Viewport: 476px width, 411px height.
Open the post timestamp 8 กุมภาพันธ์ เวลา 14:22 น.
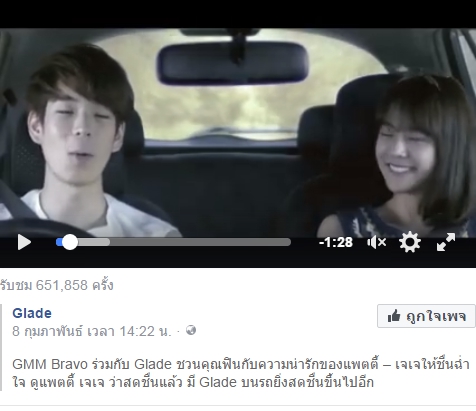92,331
